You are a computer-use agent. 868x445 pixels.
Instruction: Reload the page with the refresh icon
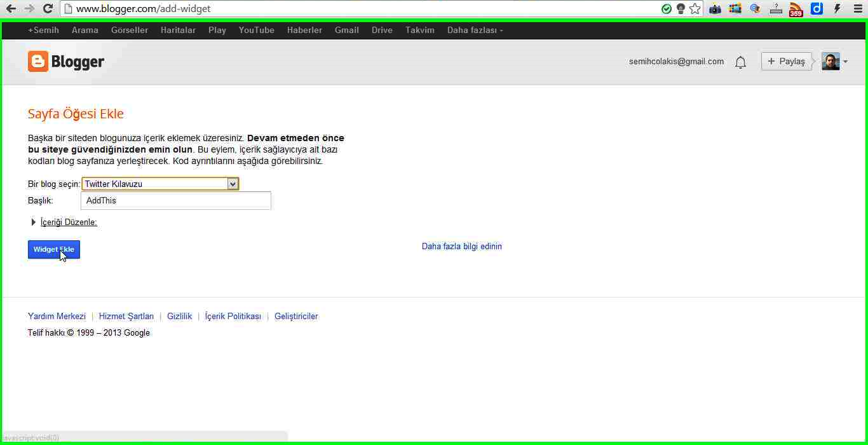click(48, 9)
